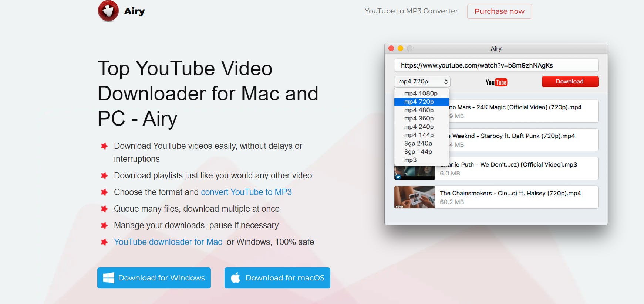Click the red Download button in Airy
The height and width of the screenshot is (304, 644).
(570, 82)
